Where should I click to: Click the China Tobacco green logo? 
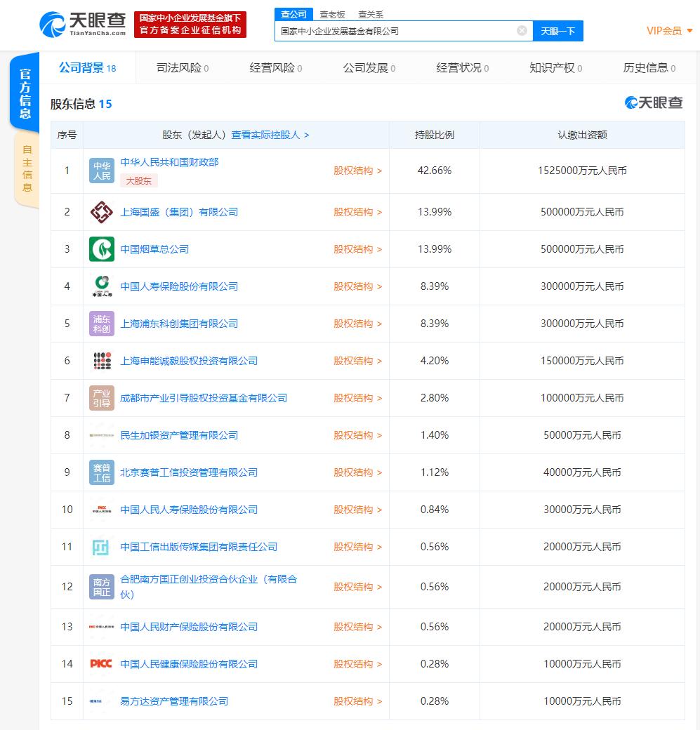[102, 249]
